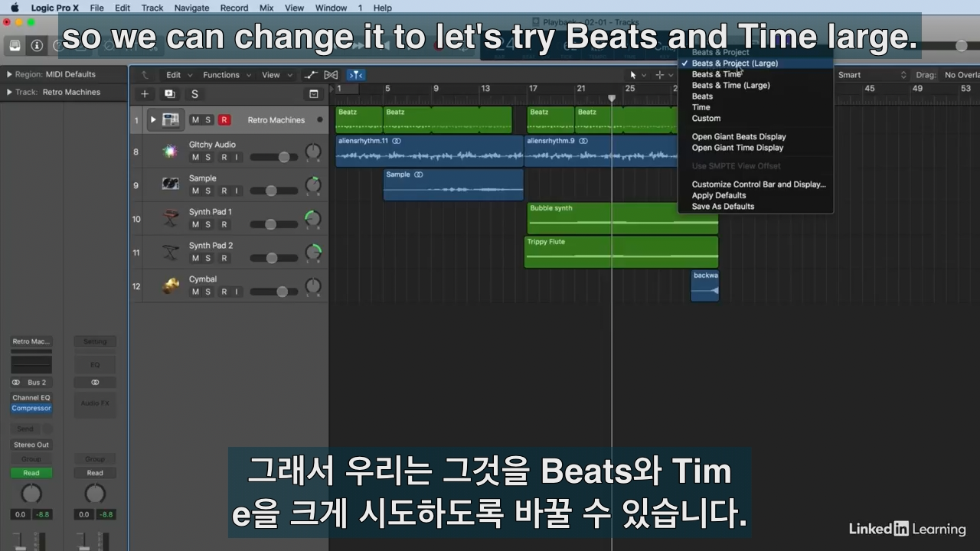Toggle the global Solo S icon
The height and width of the screenshot is (551, 980).
click(x=194, y=94)
